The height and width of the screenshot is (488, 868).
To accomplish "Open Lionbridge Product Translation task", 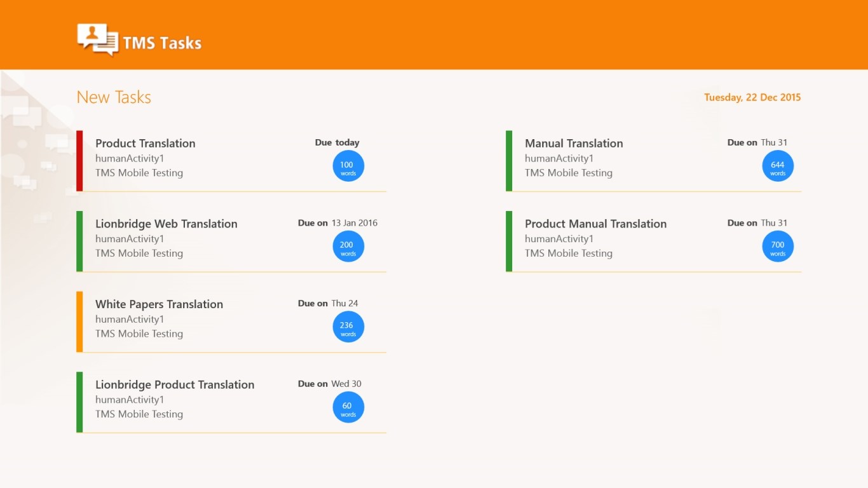I will click(231, 402).
